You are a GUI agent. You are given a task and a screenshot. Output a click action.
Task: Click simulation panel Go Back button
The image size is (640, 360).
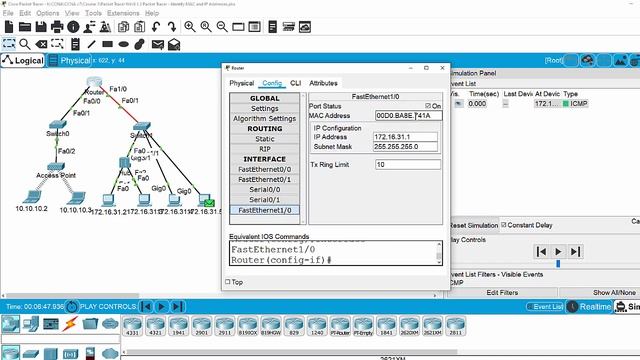(x=541, y=251)
